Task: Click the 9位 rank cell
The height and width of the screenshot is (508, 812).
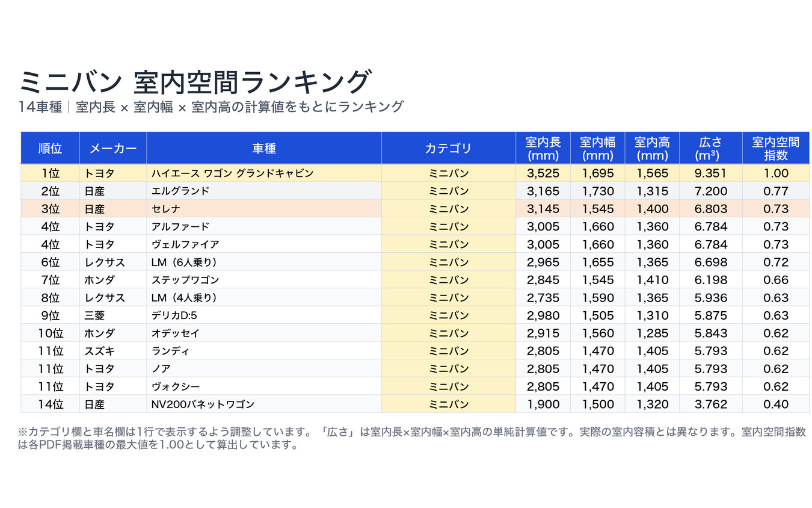Action: click(x=50, y=315)
